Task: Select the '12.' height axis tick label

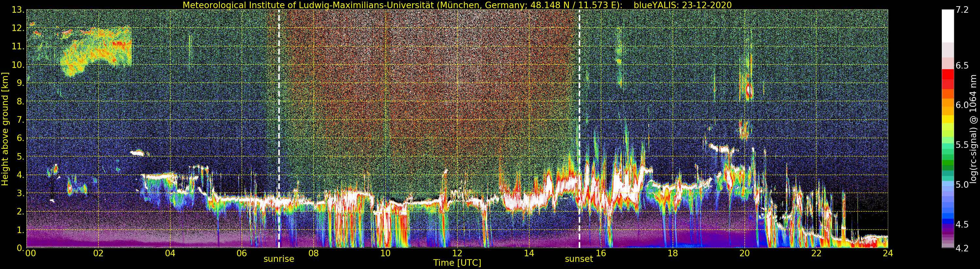Action: point(18,28)
